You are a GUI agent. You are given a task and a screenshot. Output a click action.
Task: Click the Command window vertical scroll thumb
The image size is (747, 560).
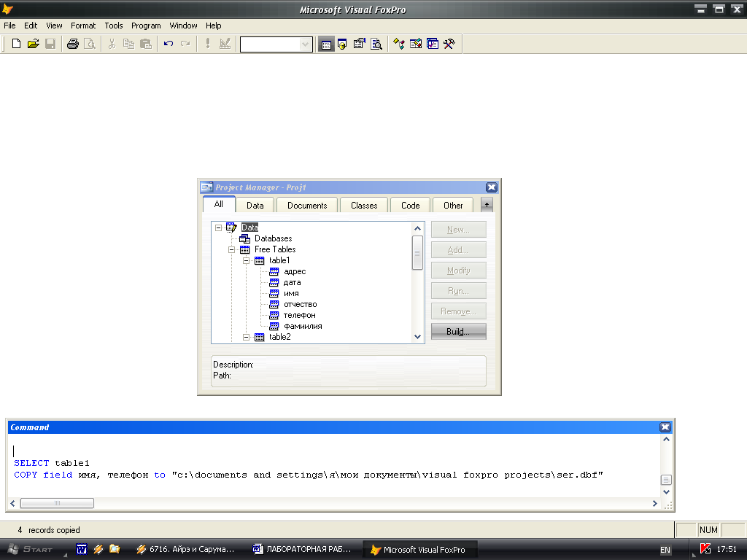click(x=667, y=480)
